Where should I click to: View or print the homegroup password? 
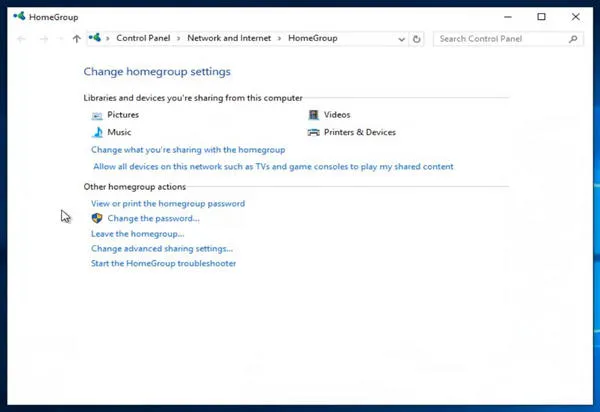(168, 204)
